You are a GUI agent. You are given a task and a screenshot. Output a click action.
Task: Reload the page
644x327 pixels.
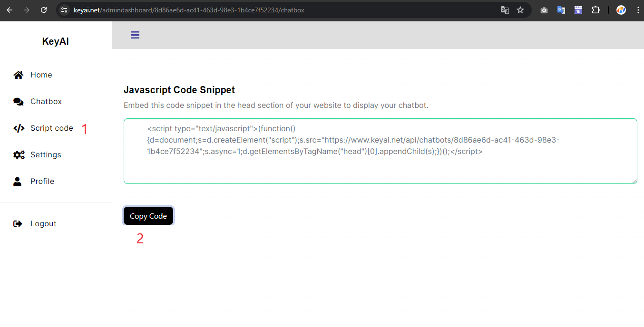(44, 10)
